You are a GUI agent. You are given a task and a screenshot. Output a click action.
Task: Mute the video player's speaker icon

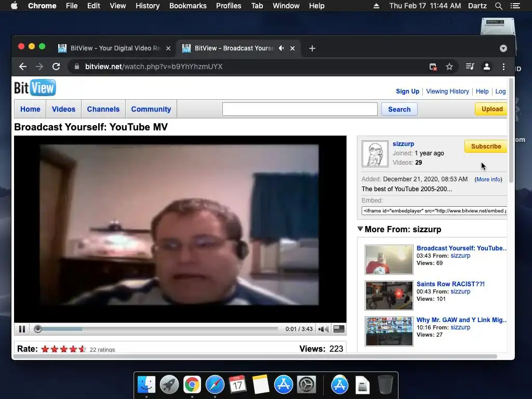323,329
